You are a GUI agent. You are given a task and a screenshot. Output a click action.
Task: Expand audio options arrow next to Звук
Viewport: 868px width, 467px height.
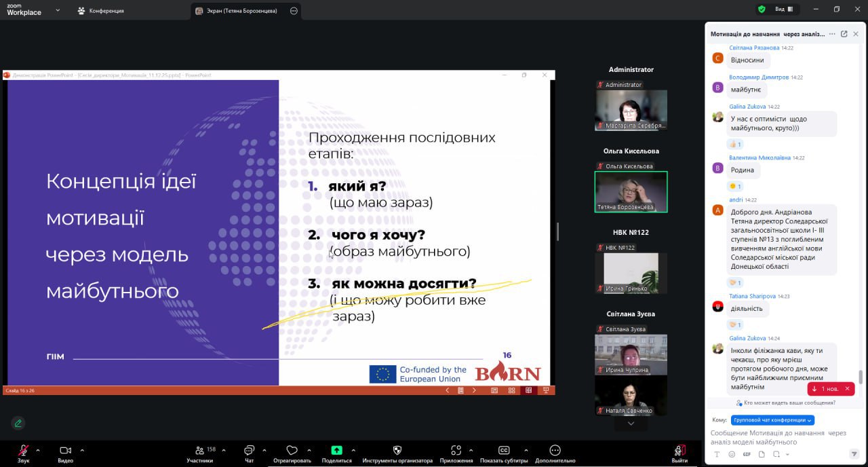click(x=37, y=450)
